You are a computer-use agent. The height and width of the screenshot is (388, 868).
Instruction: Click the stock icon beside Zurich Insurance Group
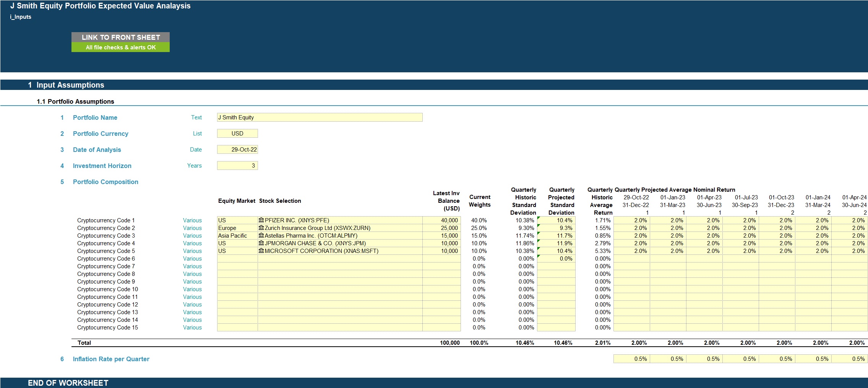(261, 228)
